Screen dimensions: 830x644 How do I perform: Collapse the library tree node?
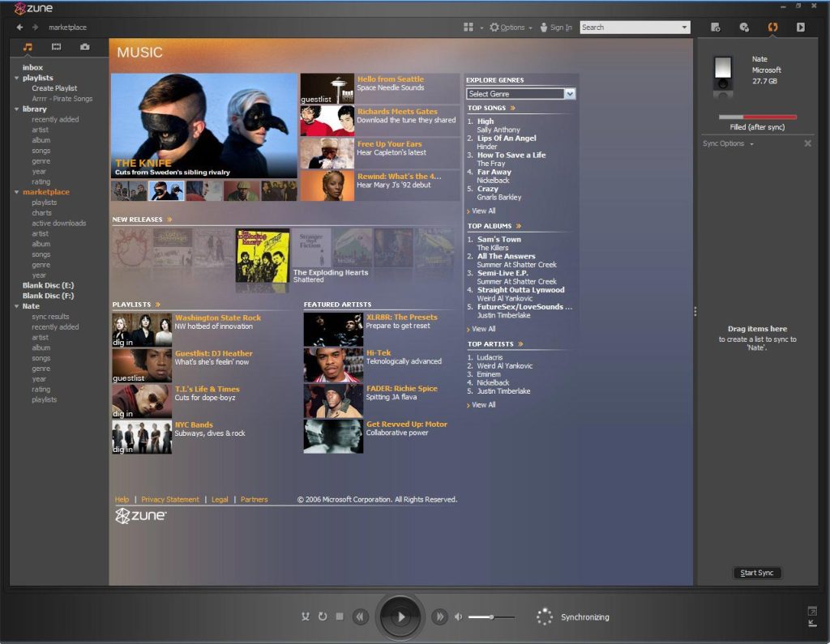coord(17,109)
